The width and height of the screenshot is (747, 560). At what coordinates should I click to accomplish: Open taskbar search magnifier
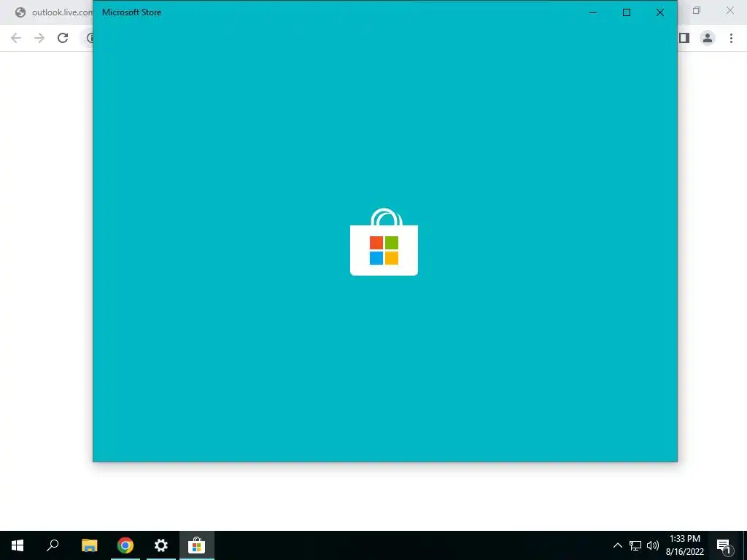53,545
